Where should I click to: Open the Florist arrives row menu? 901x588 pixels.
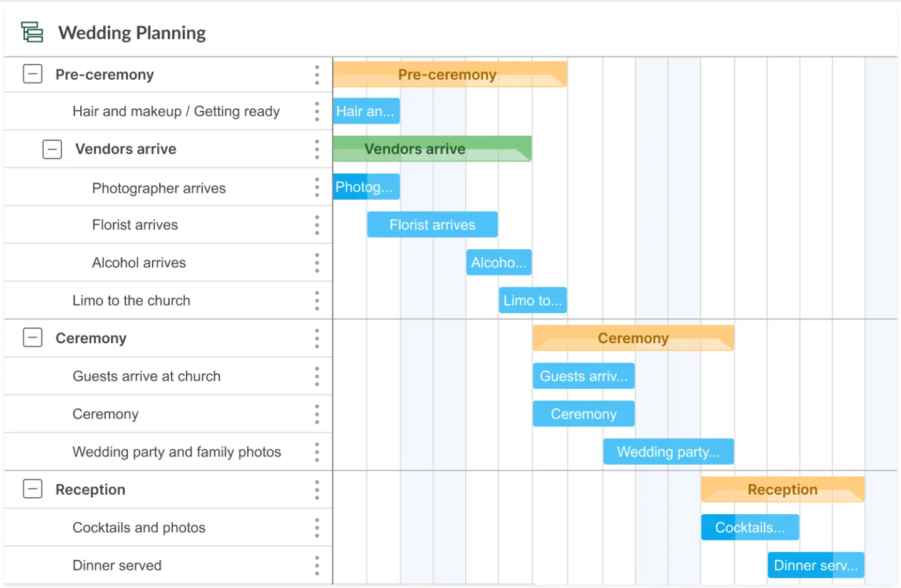pos(317,225)
